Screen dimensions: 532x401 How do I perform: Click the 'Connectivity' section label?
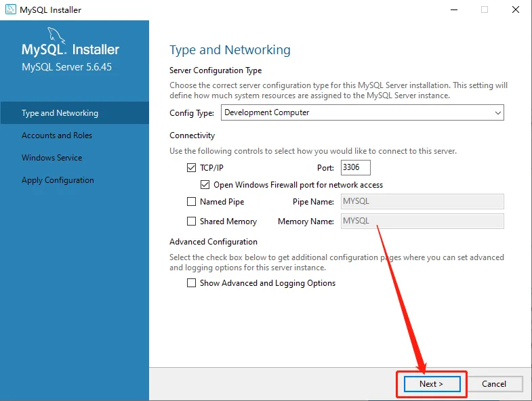click(192, 135)
